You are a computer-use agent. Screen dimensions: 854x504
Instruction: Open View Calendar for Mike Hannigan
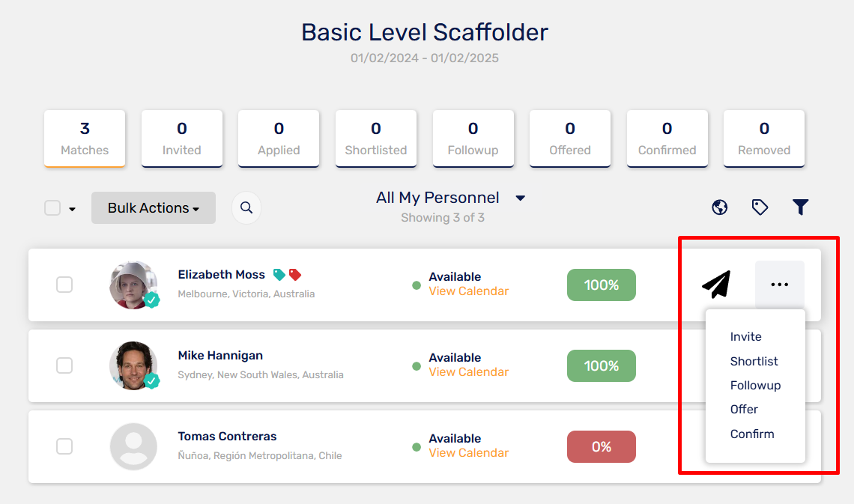pyautogui.click(x=468, y=372)
